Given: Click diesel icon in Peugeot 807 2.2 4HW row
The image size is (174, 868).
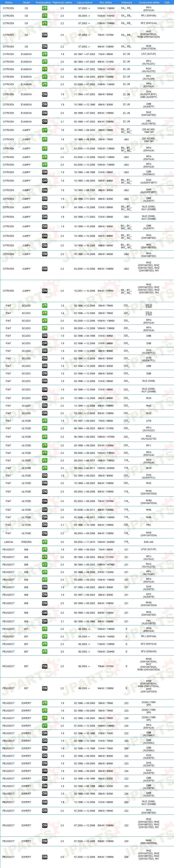Looking at the screenshot, I should (x=45, y=688).
